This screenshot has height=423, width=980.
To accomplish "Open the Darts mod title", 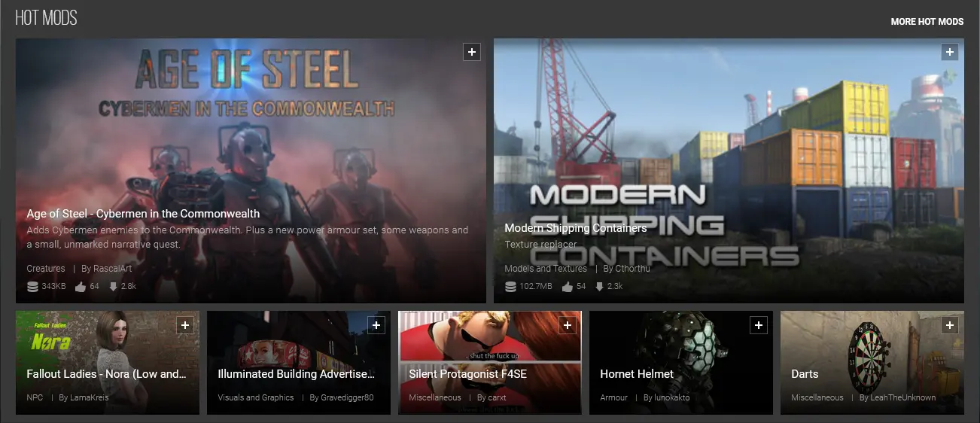I will 805,374.
